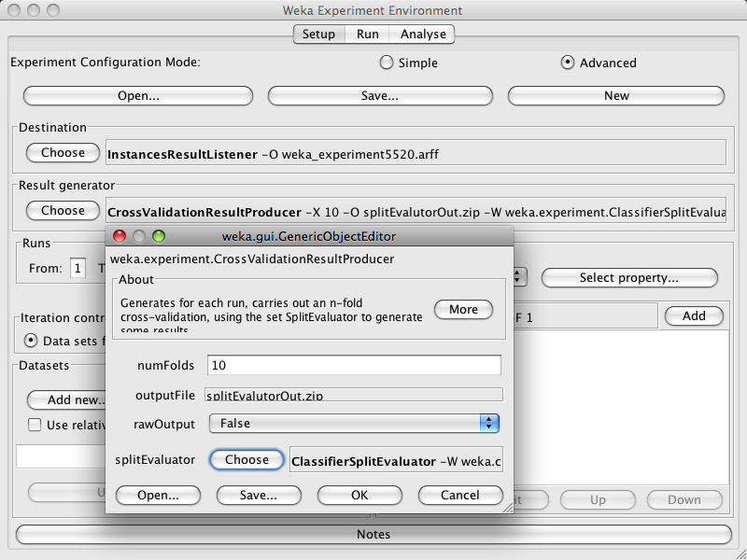Switch to the Setup tab
The height and width of the screenshot is (560, 747).
coord(318,35)
